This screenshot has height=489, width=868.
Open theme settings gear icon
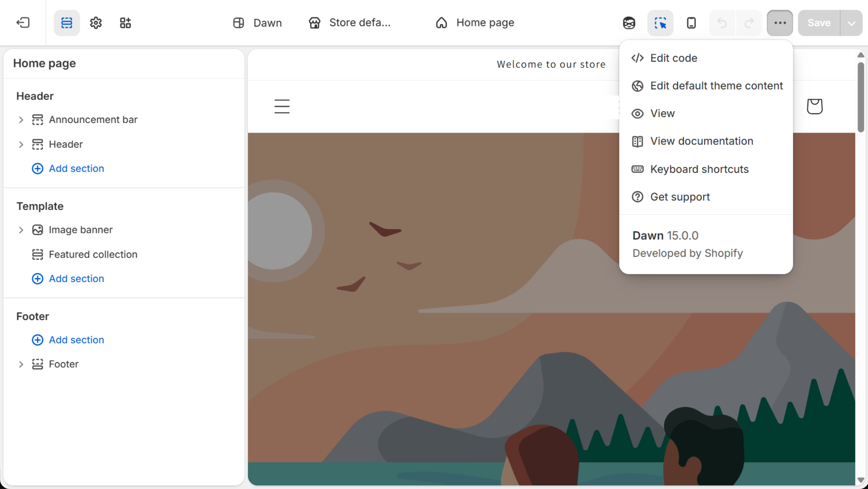[x=96, y=23]
